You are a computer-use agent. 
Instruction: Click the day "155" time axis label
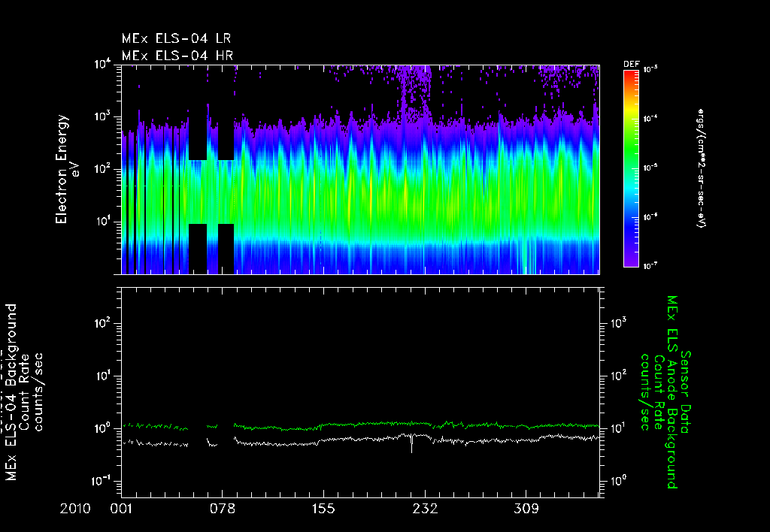click(x=323, y=509)
